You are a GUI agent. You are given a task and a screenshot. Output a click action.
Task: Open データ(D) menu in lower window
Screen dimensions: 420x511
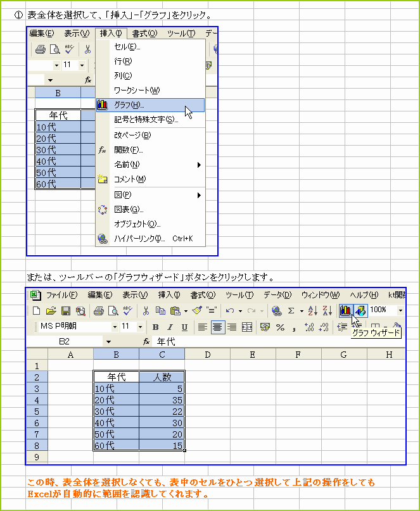coord(277,295)
